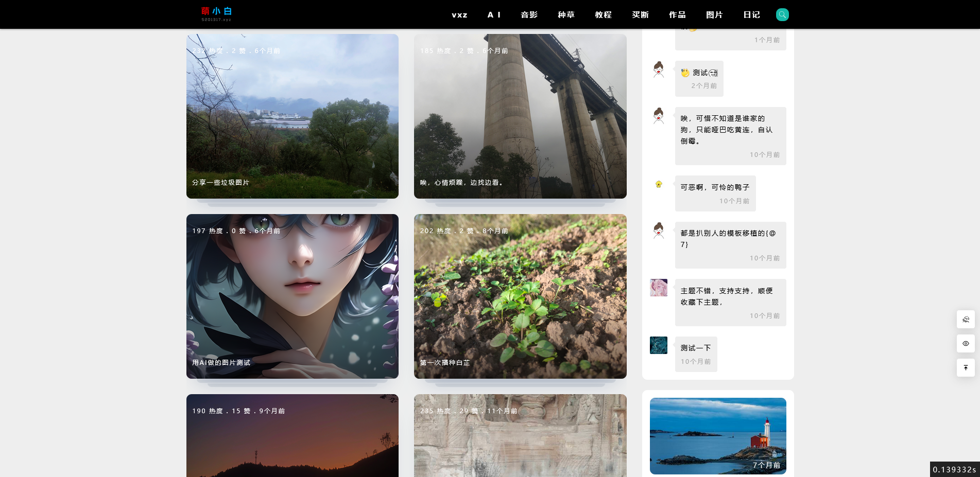The width and height of the screenshot is (980, 477).
Task: Open the post 第一次播种白芷
Action: pos(520,296)
